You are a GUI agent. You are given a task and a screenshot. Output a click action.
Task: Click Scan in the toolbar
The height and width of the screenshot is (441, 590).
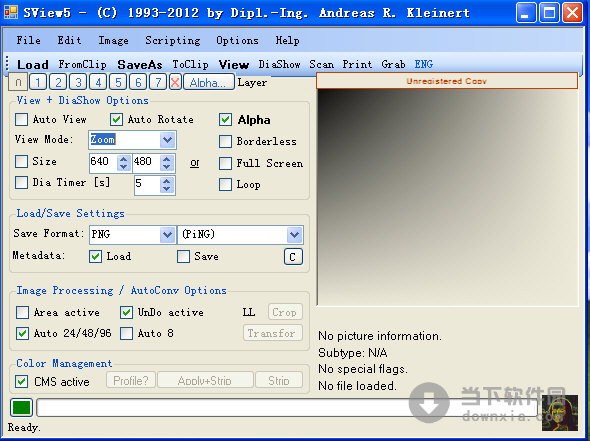tap(321, 65)
